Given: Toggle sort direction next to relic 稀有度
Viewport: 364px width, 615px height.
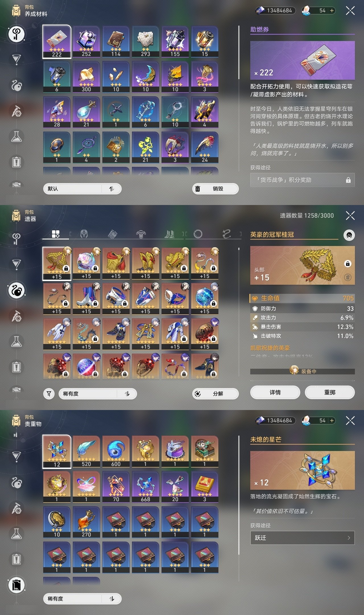Looking at the screenshot, I should point(127,394).
